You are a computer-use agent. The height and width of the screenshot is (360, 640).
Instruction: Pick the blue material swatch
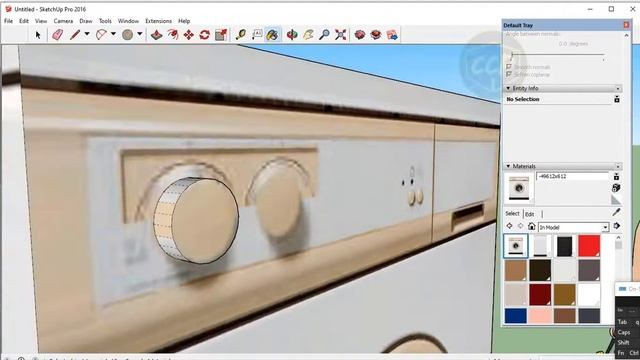pos(516,316)
